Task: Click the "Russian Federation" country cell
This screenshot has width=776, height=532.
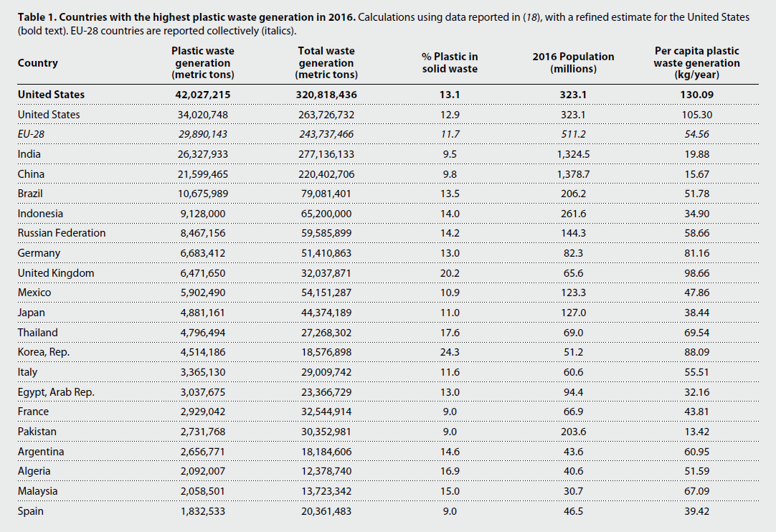Action: (x=62, y=233)
